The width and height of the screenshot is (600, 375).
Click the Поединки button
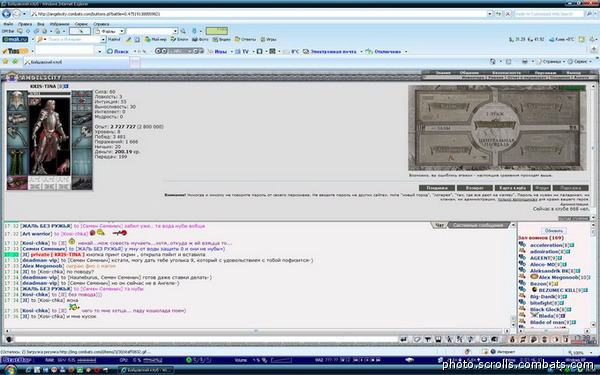(x=437, y=188)
